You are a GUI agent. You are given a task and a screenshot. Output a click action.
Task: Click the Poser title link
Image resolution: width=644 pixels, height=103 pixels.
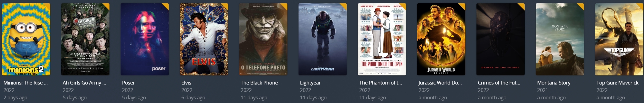[129, 83]
